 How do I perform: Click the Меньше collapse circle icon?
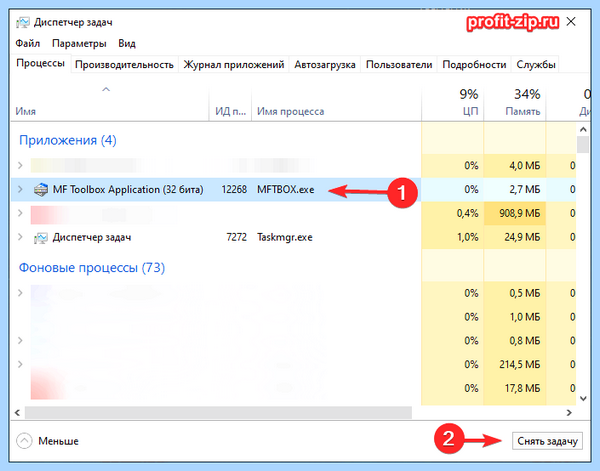click(x=24, y=441)
